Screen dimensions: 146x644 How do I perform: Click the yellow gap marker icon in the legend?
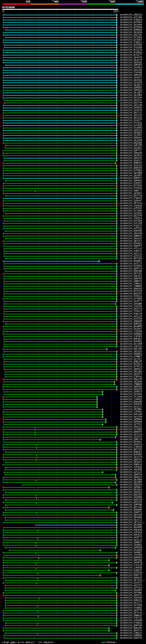coord(19,642)
